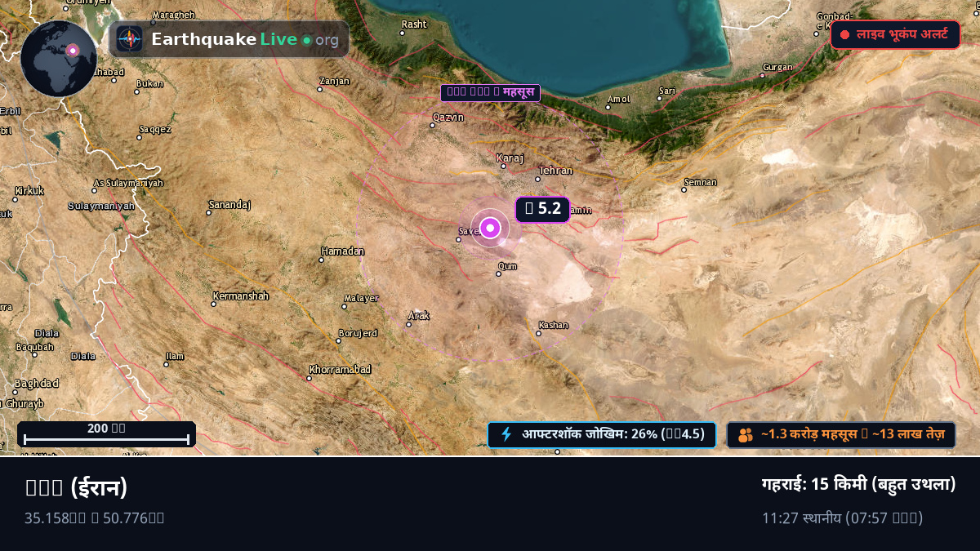Screen dimensions: 980x551
Task: Click the Kashan city label
Action: [553, 325]
